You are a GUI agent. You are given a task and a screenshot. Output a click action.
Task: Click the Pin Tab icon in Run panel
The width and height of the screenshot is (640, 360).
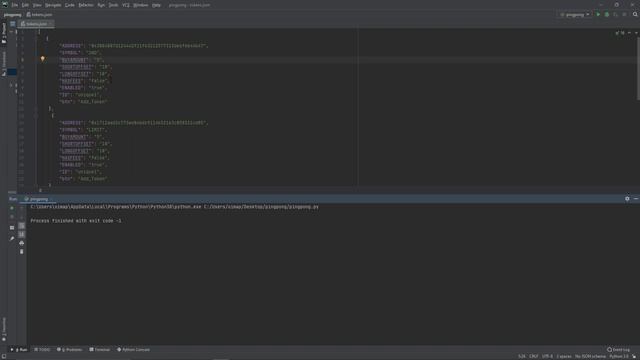12,238
